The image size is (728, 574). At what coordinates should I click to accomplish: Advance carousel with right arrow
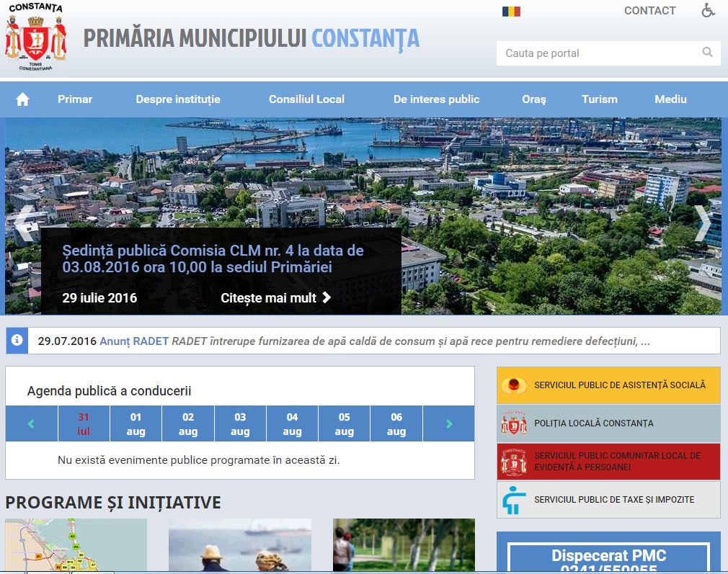703,223
